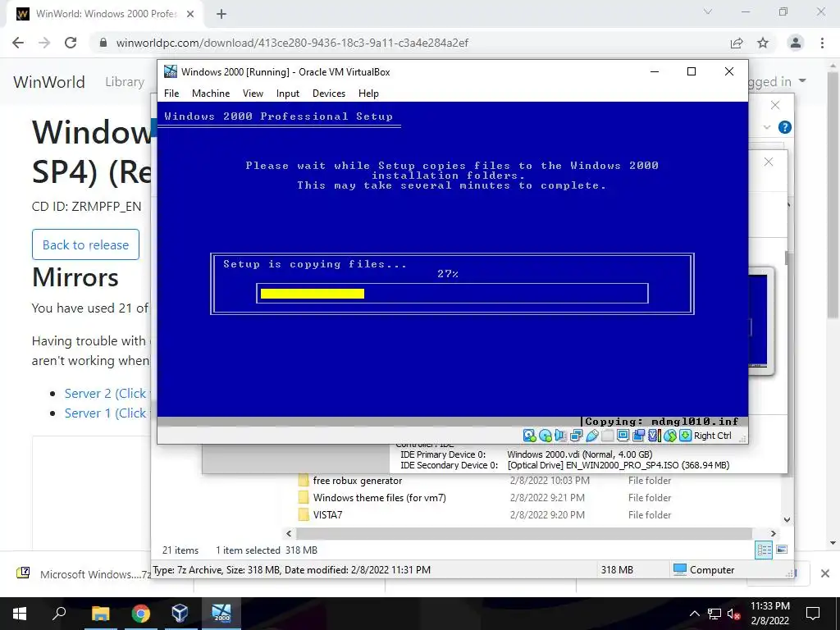Open the Server 1 mirror link
This screenshot has height=630, width=840.
coord(107,413)
